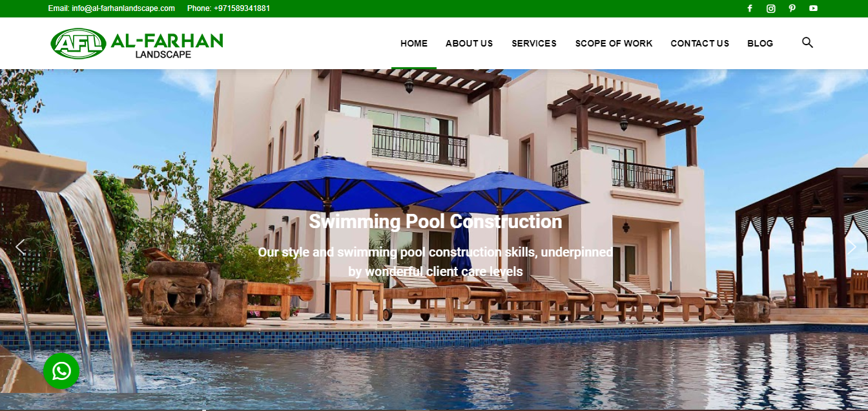
Task: Advance to next slide with right arrow
Action: click(851, 246)
